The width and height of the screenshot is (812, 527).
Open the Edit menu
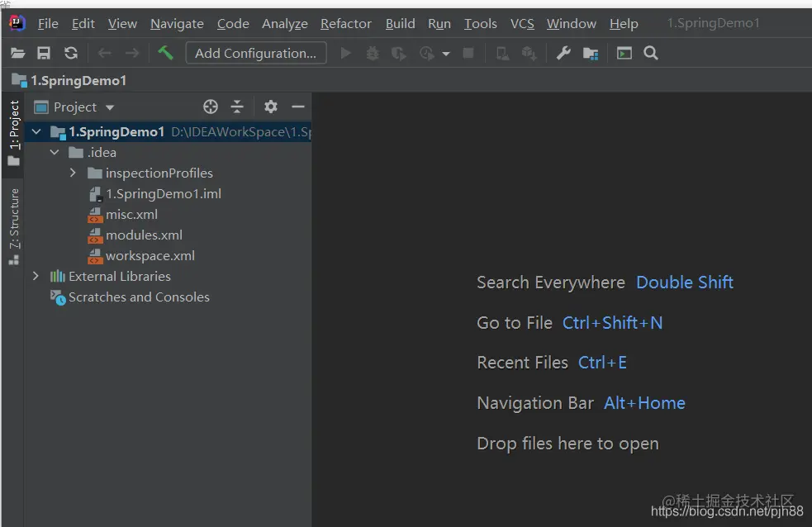(83, 24)
